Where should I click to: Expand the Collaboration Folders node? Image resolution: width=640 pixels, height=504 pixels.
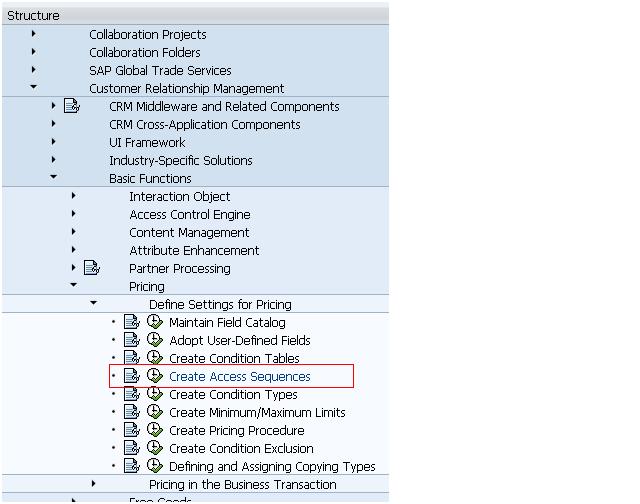[33, 52]
